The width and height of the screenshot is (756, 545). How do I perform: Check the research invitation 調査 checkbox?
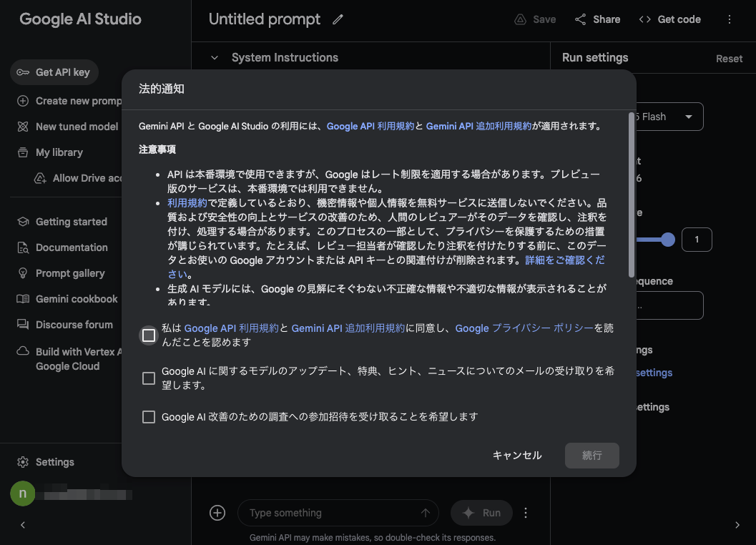149,417
